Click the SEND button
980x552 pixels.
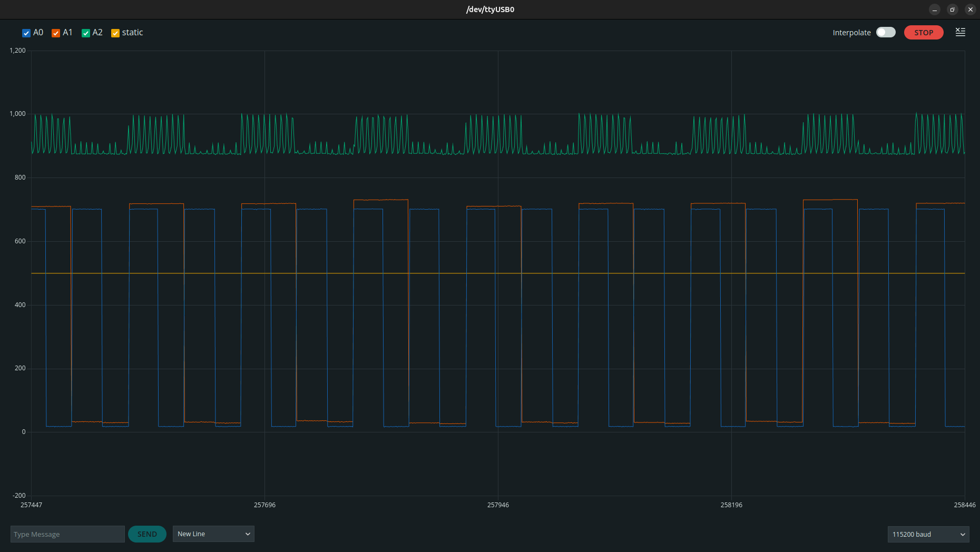click(147, 534)
